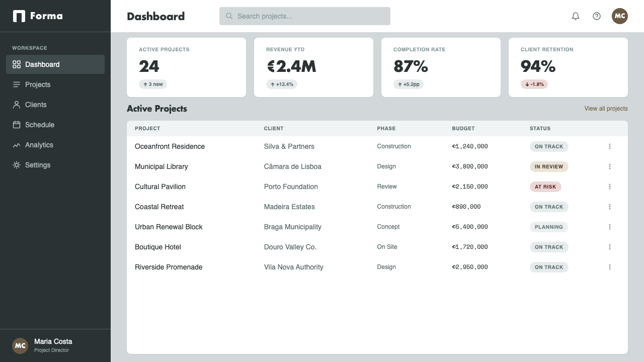This screenshot has height=362, width=644.
Task: Click the Forma logo icon
Action: click(x=19, y=16)
